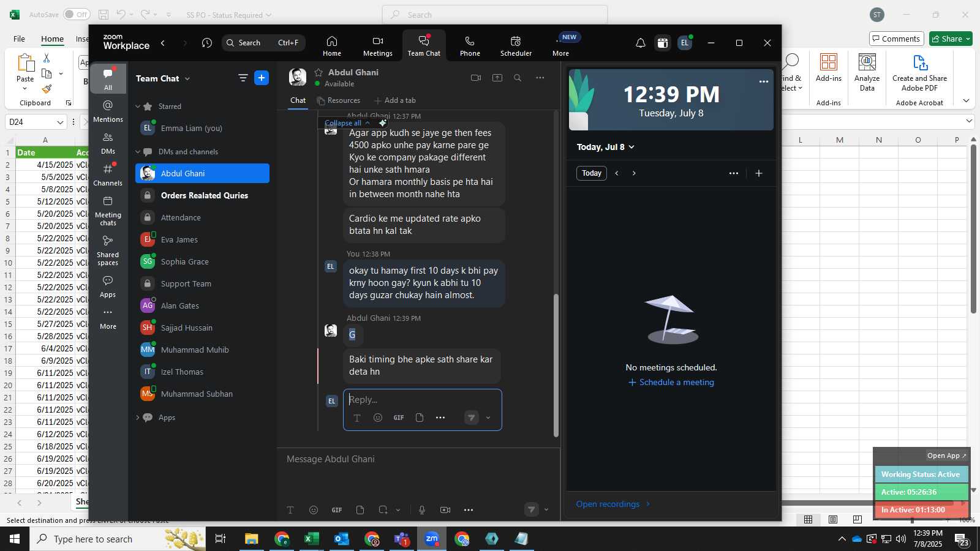The height and width of the screenshot is (551, 980).
Task: Open Orders Realated Quries channel
Action: [x=202, y=195]
